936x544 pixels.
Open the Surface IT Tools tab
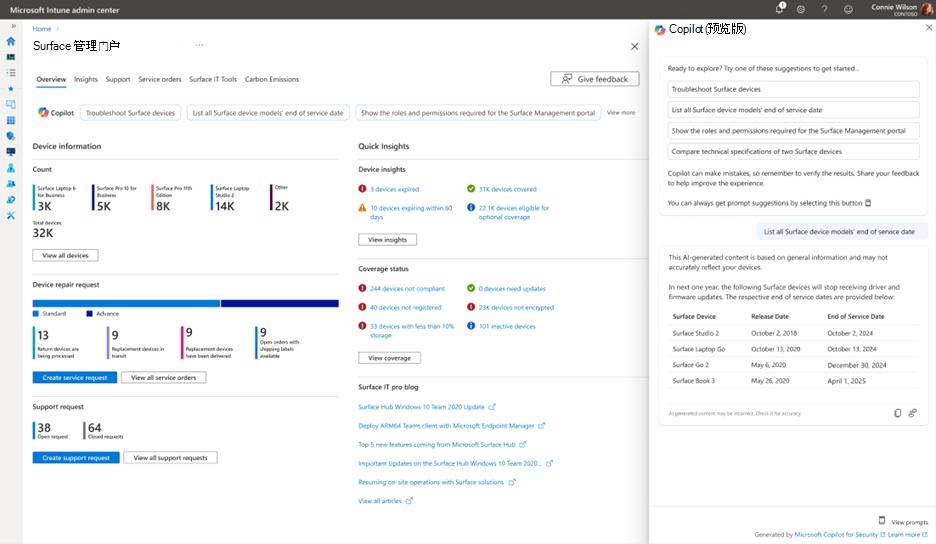coord(213,79)
